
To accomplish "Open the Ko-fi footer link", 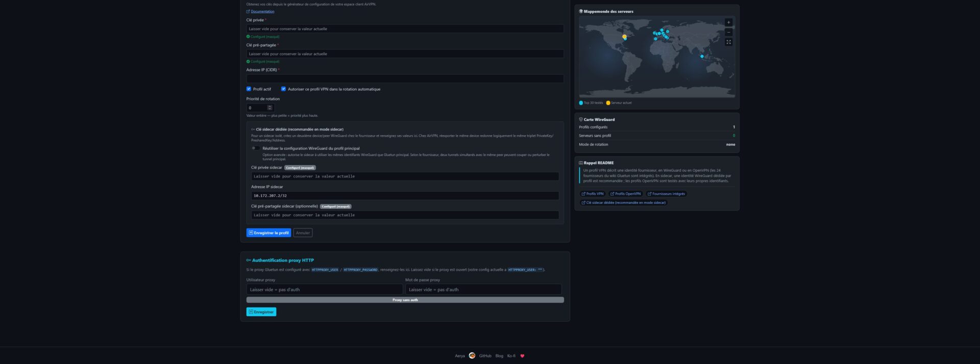I will 511,356.
